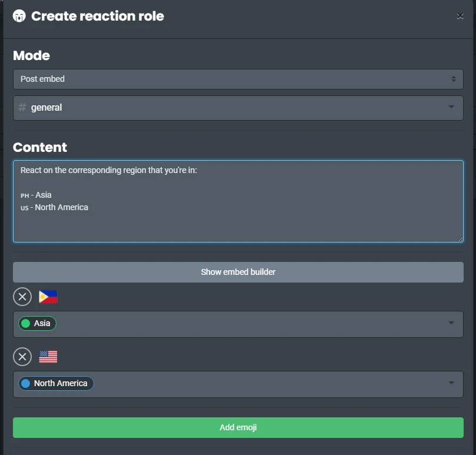Open the general channel selector
Image resolution: width=476 pixels, height=455 pixels.
(x=238, y=108)
